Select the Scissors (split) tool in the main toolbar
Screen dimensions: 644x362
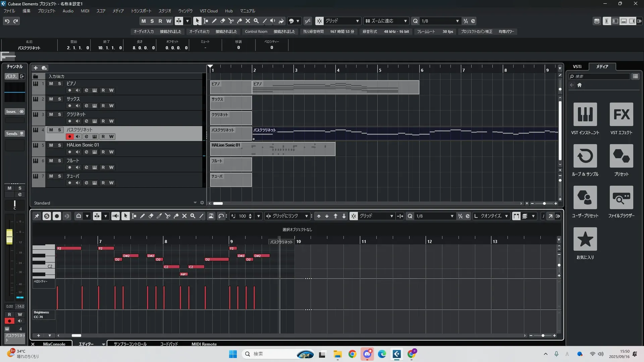point(231,21)
